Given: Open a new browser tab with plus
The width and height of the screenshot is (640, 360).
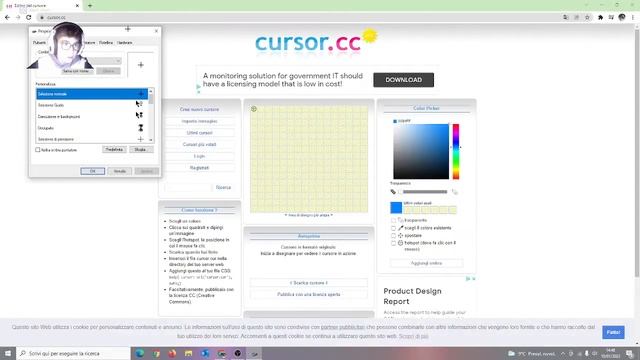Looking at the screenshot, I should tap(90, 6).
